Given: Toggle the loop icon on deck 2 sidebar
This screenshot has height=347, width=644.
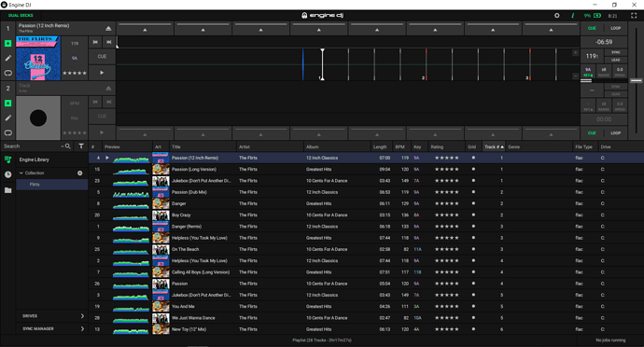Looking at the screenshot, I should click(x=7, y=132).
